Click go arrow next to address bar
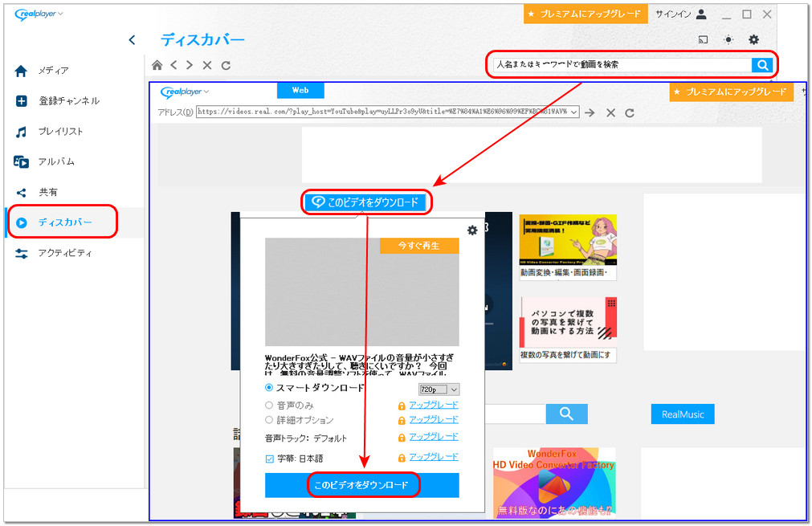This screenshot has width=812, height=526. point(590,113)
